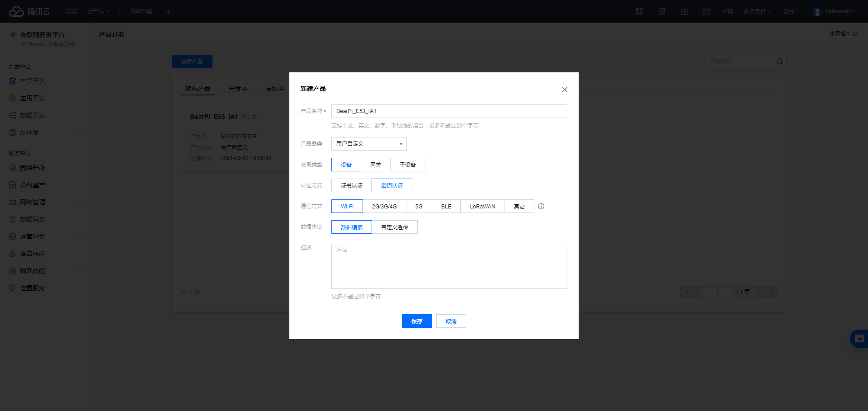Click the 数据同步 sidebar icon

pos(13,219)
